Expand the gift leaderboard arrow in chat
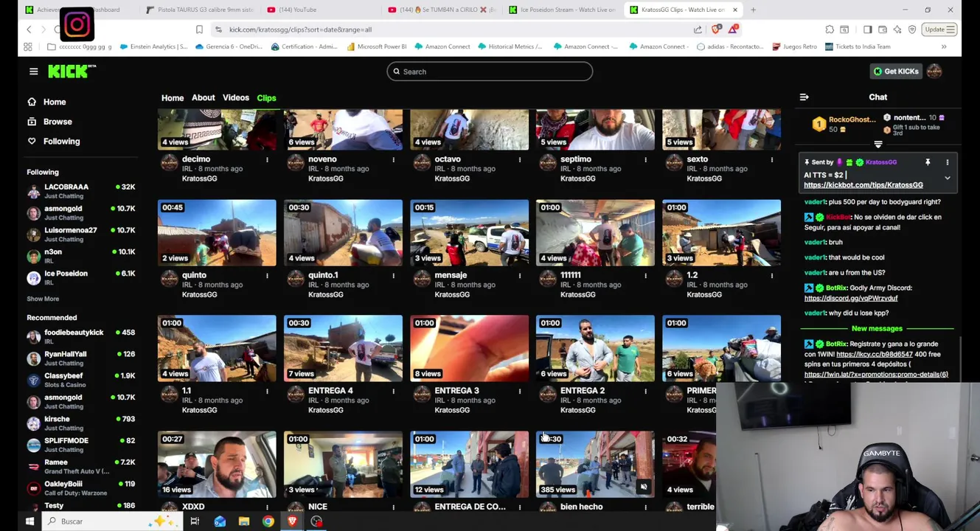This screenshot has width=980, height=531. click(878, 145)
